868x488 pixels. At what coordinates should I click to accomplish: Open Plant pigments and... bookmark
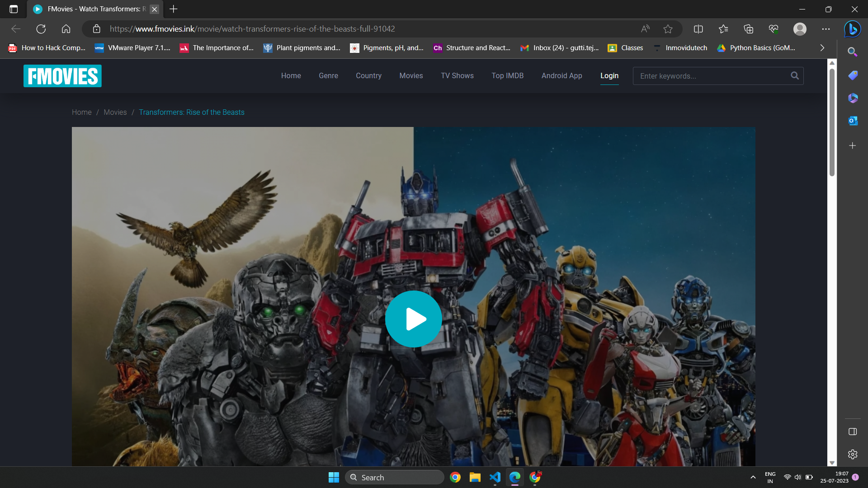tap(302, 48)
